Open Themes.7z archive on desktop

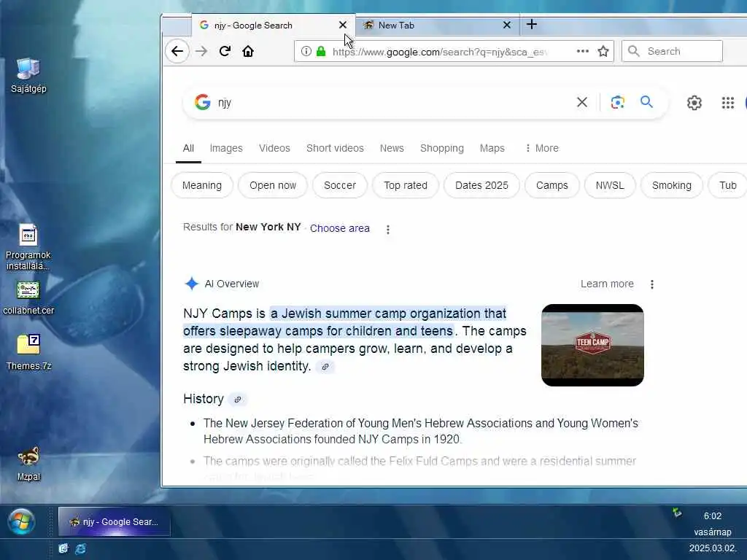(x=28, y=352)
